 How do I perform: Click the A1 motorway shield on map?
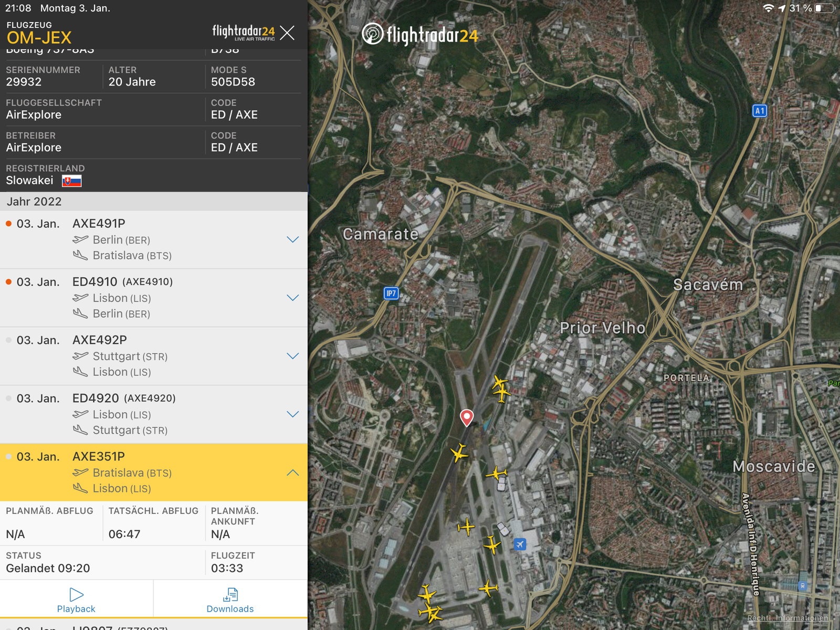pyautogui.click(x=759, y=111)
